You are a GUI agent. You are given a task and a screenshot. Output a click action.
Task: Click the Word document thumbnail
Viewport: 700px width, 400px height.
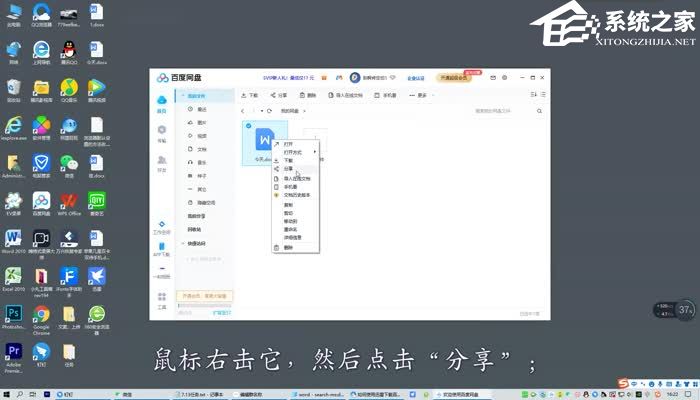(x=265, y=140)
